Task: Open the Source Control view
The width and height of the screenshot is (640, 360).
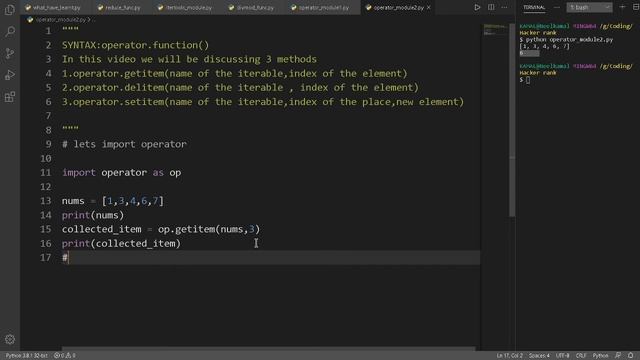Action: [10, 53]
